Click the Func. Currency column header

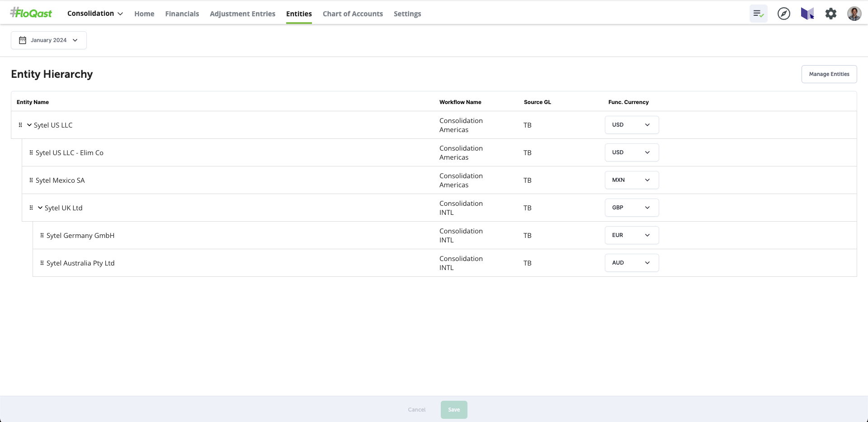[x=628, y=102]
